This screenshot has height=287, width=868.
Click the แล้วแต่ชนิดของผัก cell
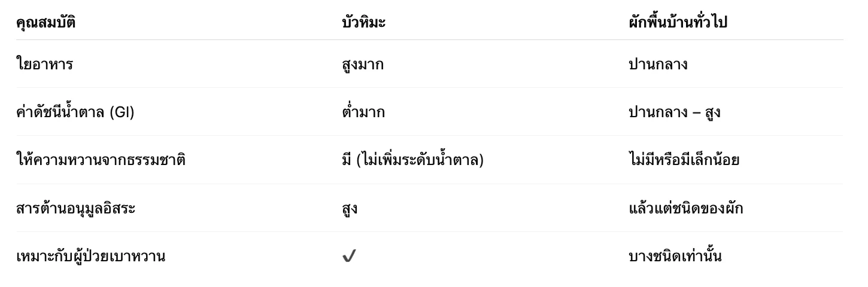(685, 209)
